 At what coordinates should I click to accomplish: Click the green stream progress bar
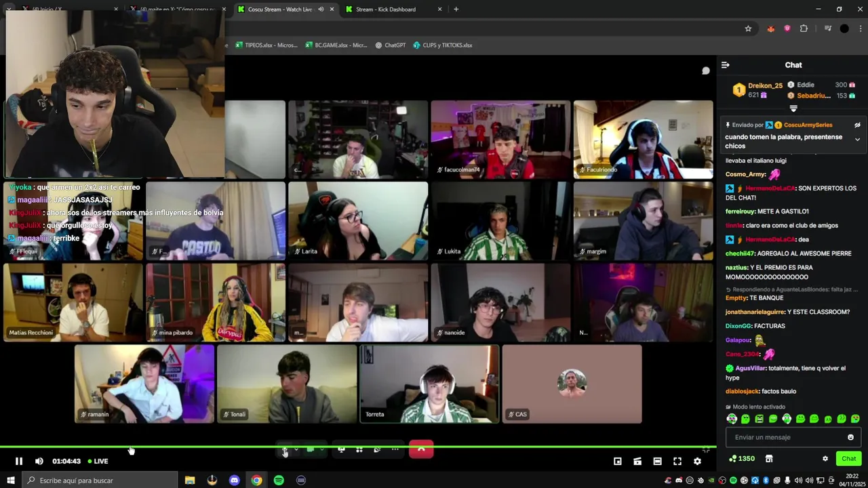[x=358, y=447]
